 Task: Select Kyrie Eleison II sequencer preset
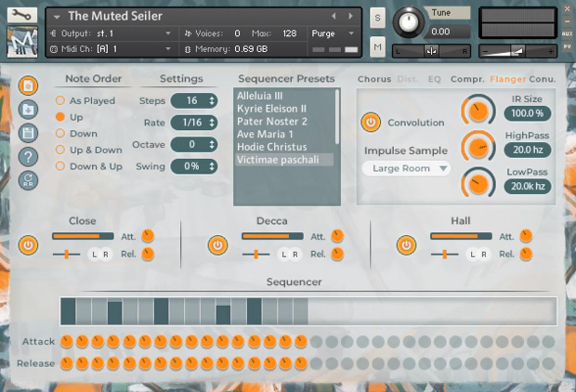click(285, 109)
